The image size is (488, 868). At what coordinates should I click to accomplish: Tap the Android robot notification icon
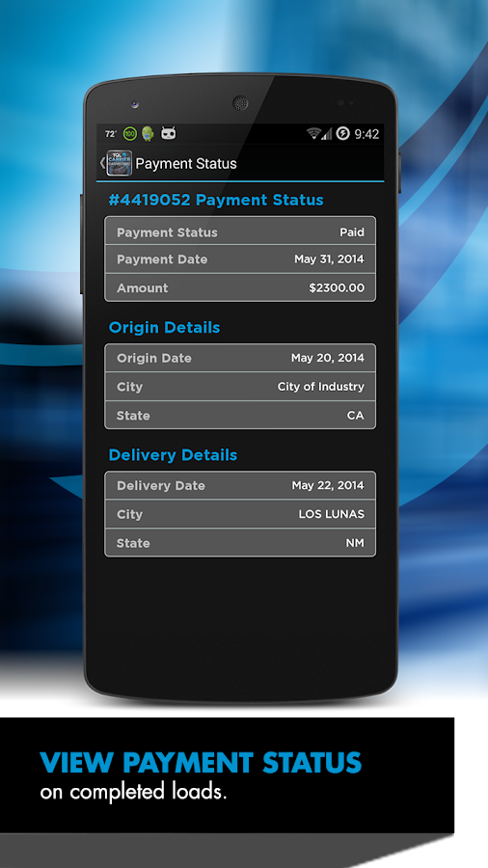click(x=148, y=133)
